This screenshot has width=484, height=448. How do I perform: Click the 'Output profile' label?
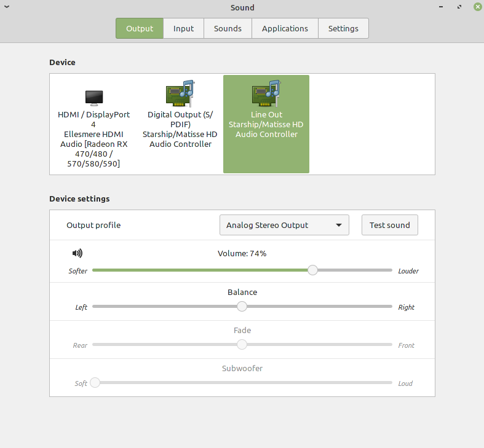pyautogui.click(x=93, y=225)
